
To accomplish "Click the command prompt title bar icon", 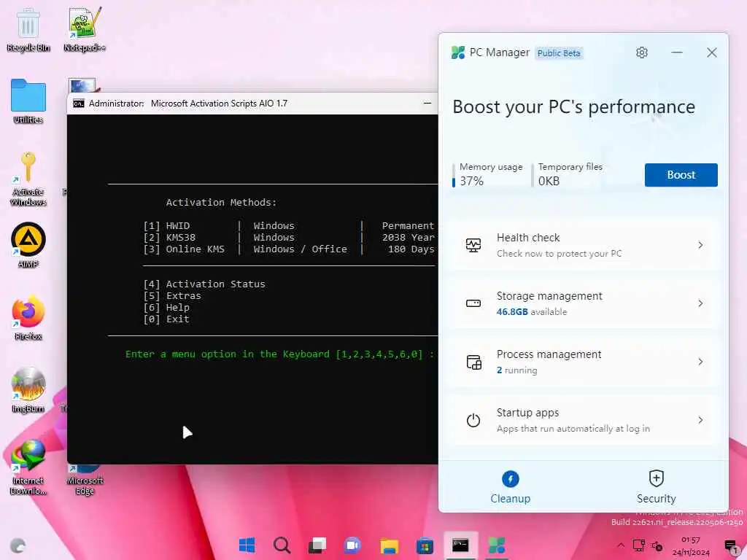I will pos(79,104).
